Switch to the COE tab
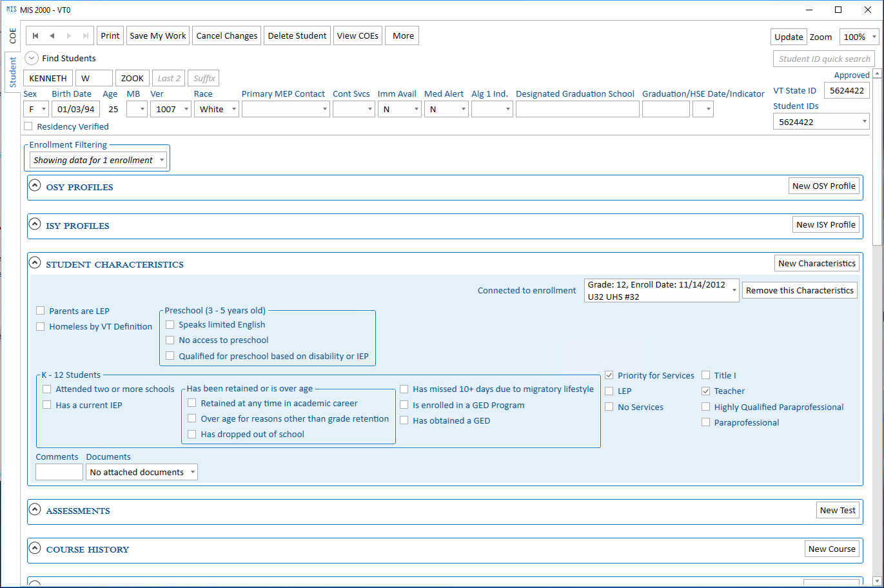Screen dimensions: 884x588 tap(12, 35)
